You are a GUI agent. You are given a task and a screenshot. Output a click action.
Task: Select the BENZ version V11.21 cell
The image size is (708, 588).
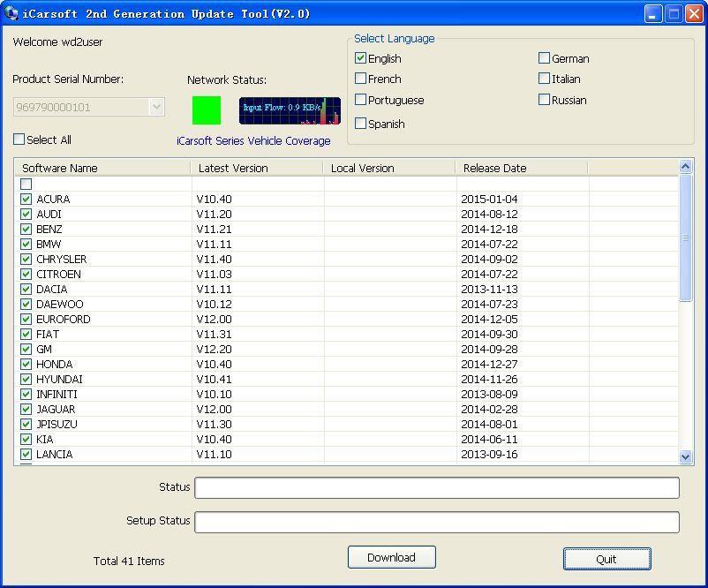214,229
